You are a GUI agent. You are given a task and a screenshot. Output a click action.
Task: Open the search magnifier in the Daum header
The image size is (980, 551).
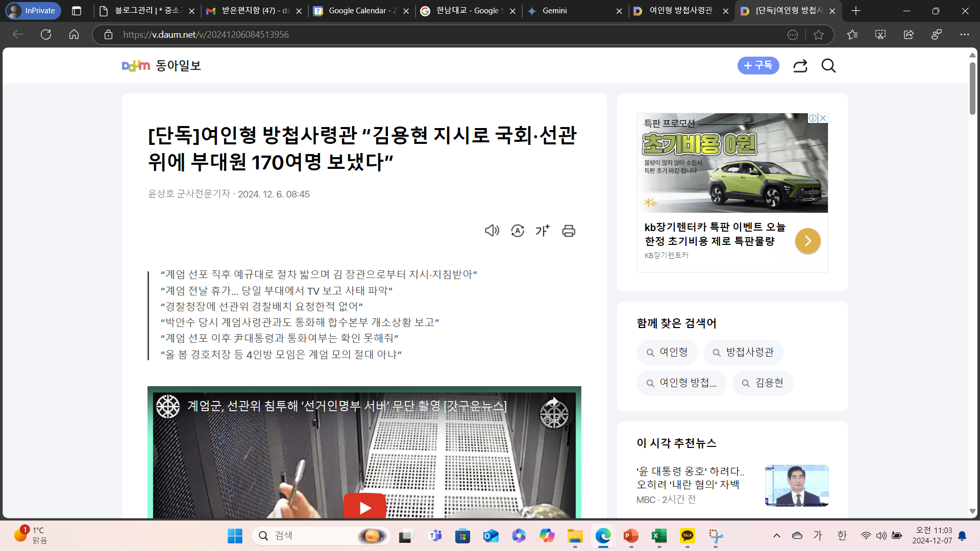tap(828, 66)
